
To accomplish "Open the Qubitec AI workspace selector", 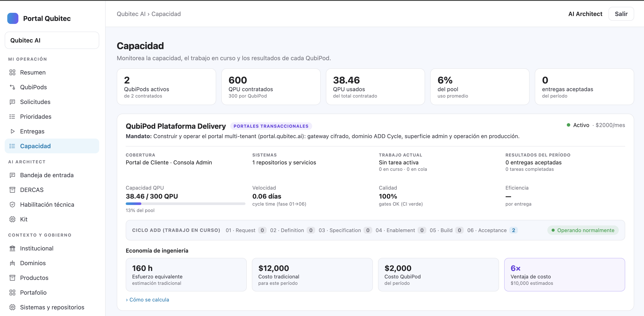I will [x=52, y=40].
